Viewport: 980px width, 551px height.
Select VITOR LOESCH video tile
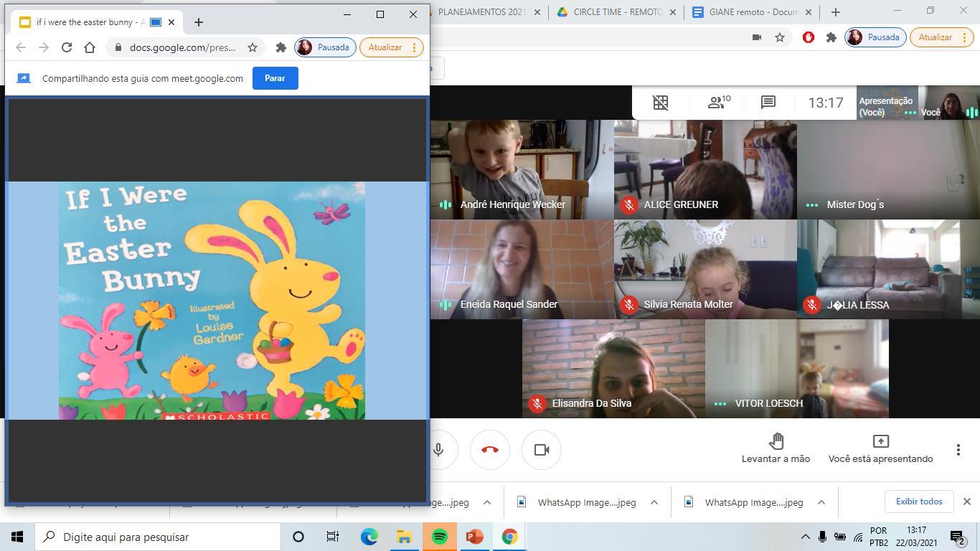point(797,369)
